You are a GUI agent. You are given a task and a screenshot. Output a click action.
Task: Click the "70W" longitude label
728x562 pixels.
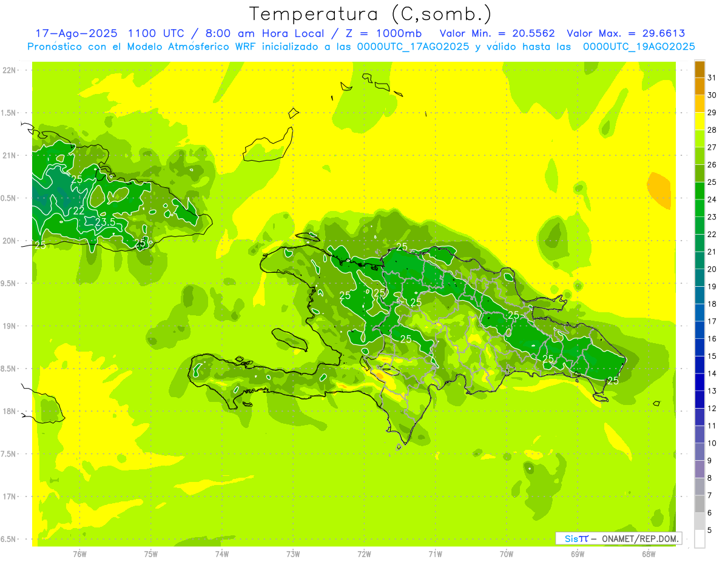pyautogui.click(x=507, y=554)
